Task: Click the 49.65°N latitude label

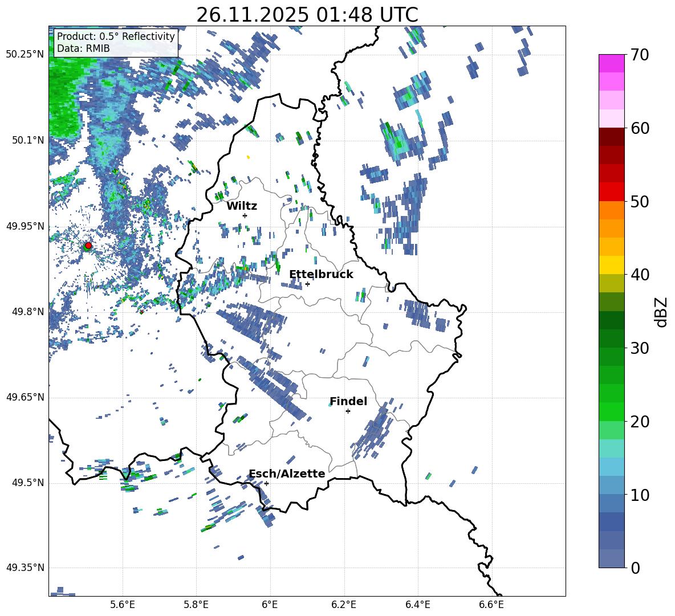Action: (x=25, y=397)
